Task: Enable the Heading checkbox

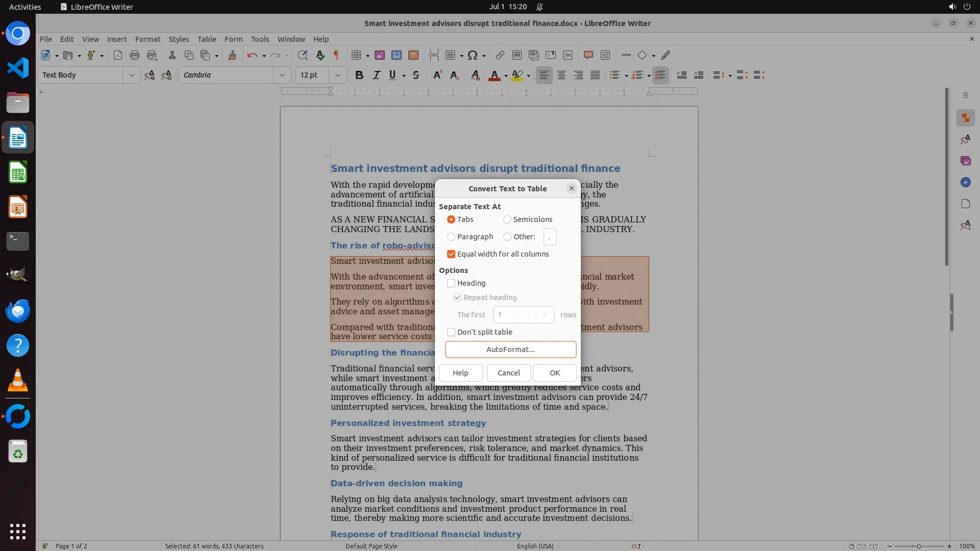Action: tap(451, 283)
